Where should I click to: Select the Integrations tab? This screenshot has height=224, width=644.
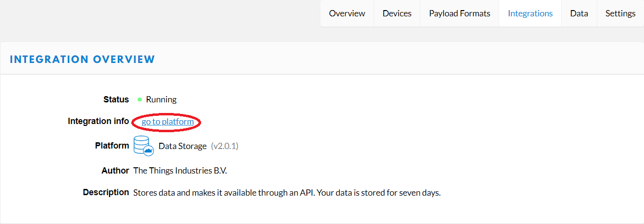pos(530,13)
